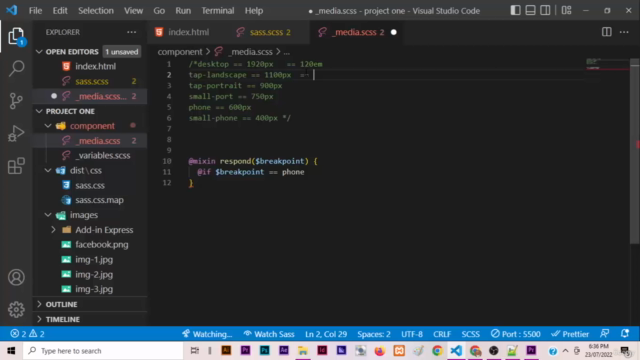Open the Run and Debug view
The width and height of the screenshot is (640, 360).
(16, 133)
